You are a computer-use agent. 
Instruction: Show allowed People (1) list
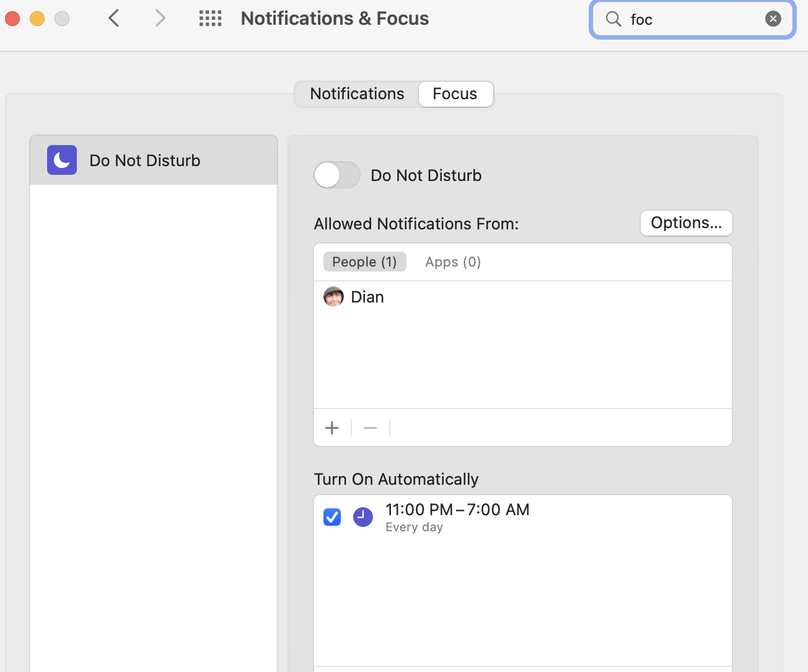pyautogui.click(x=364, y=262)
